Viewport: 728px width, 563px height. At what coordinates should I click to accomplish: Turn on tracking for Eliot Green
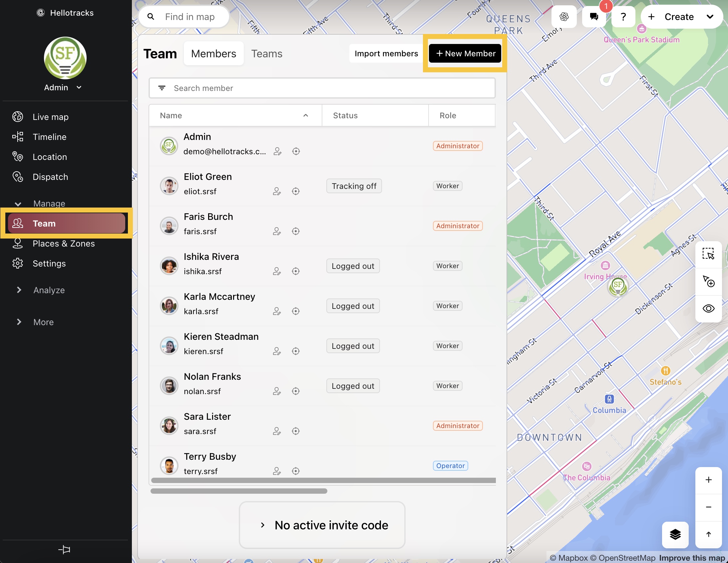pyautogui.click(x=354, y=186)
